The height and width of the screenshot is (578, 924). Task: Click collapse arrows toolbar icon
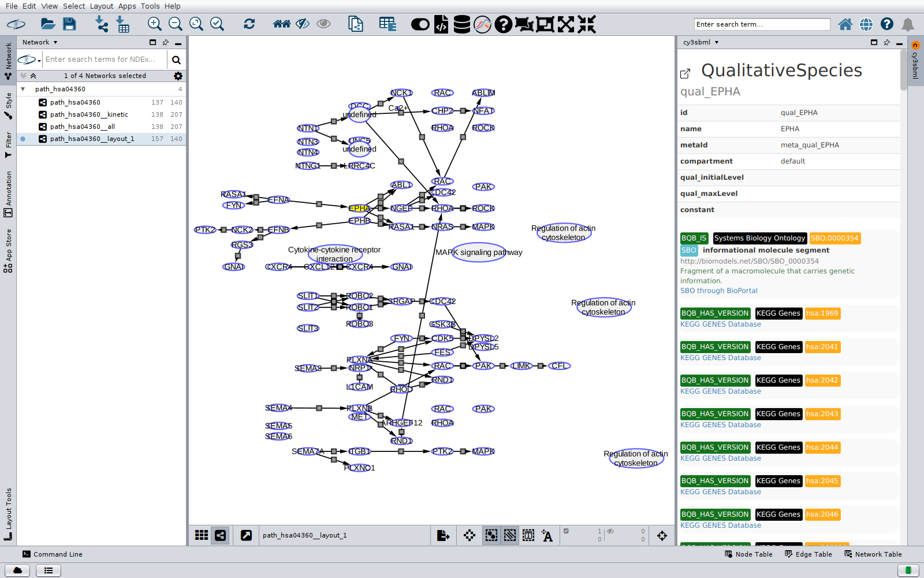pos(586,24)
